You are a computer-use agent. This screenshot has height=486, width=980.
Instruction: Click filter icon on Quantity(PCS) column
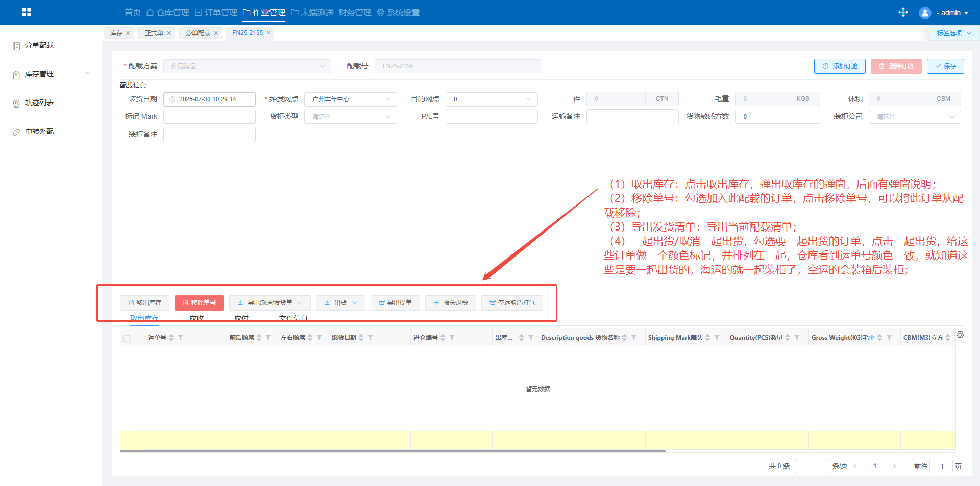pyautogui.click(x=797, y=338)
